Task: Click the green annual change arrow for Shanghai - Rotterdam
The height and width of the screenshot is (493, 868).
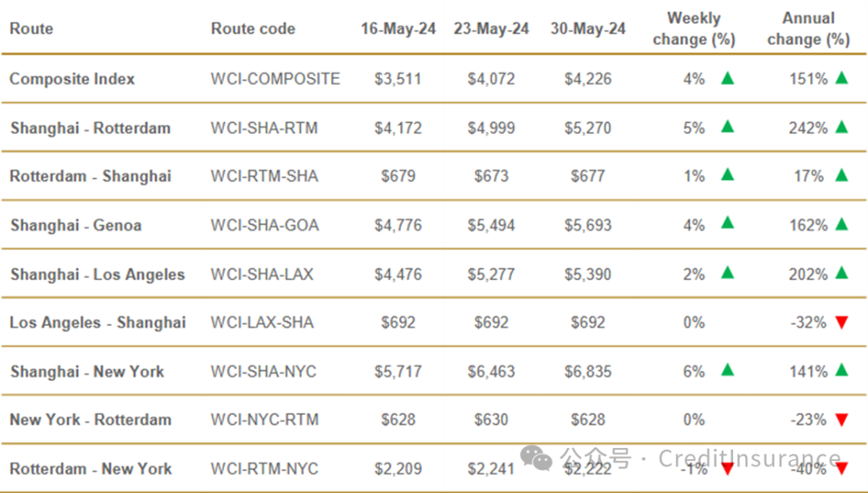Action: pyautogui.click(x=841, y=127)
